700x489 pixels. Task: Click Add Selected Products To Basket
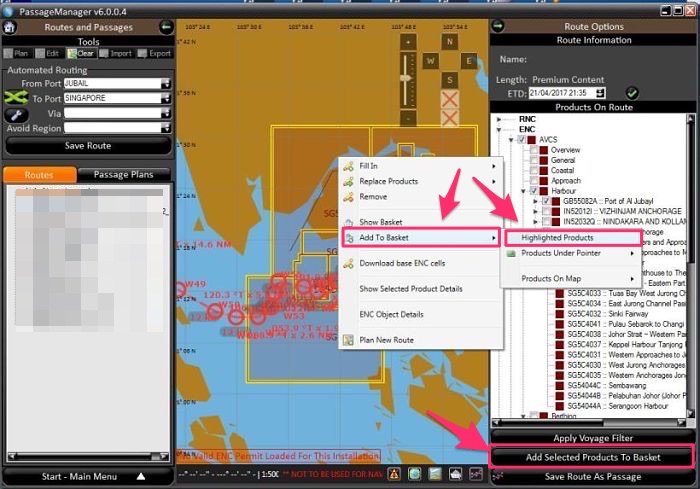click(x=593, y=457)
